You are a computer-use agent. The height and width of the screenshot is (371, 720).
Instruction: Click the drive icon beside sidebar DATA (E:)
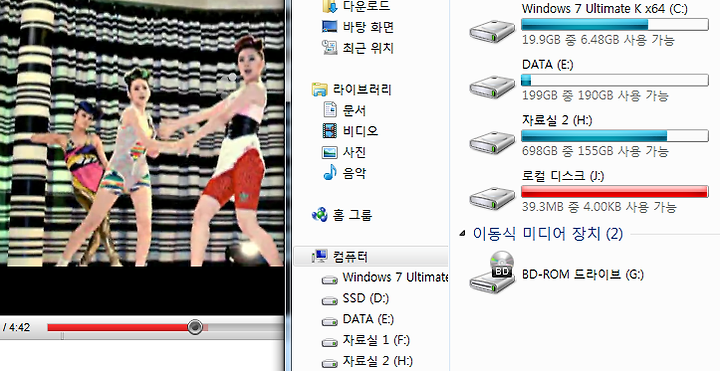point(330,321)
